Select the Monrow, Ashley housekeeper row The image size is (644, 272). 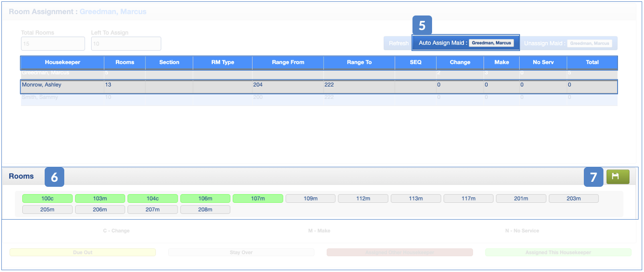tap(62, 85)
